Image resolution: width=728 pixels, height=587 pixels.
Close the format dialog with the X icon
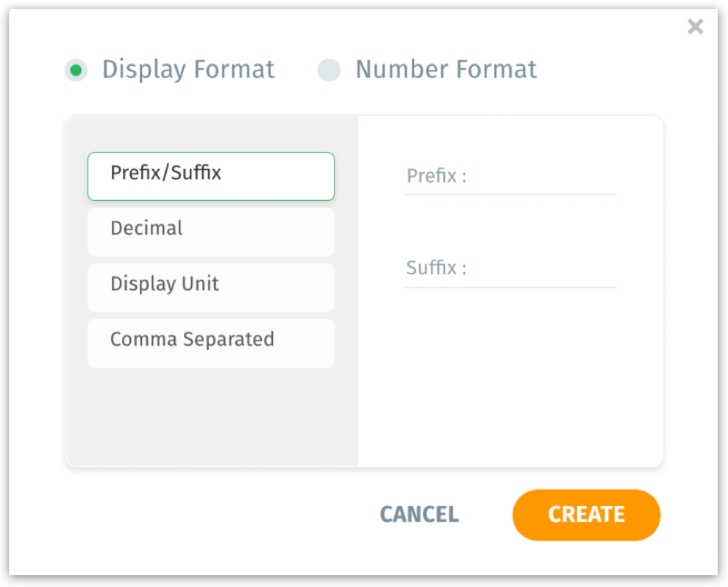click(x=695, y=27)
